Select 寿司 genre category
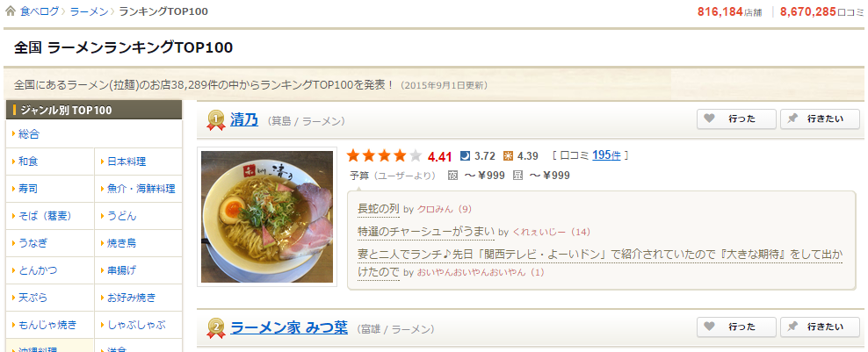The width and height of the screenshot is (868, 352). click(28, 189)
